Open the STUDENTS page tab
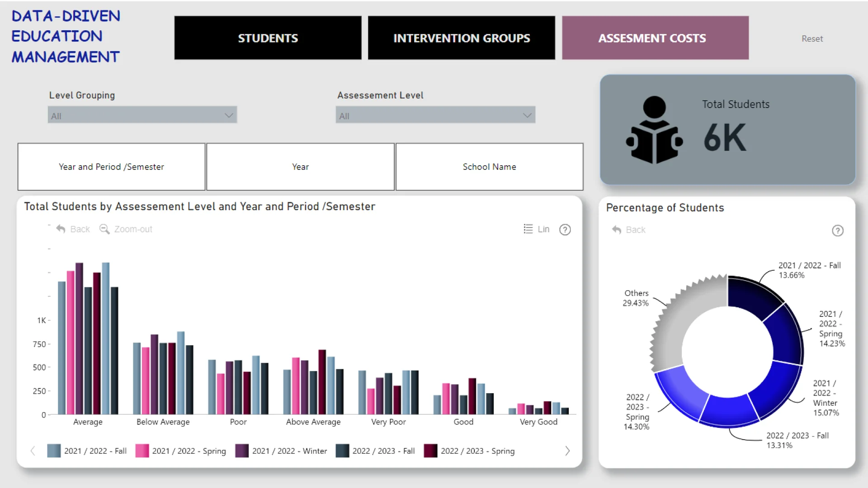 [x=268, y=38]
